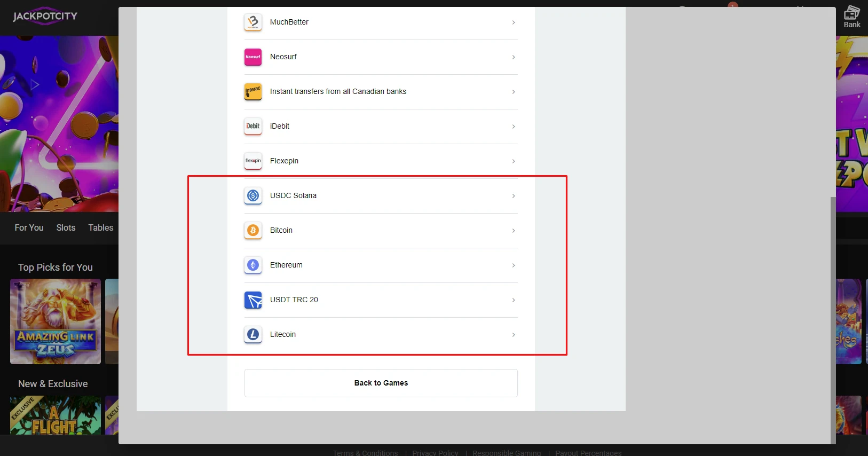Click the Neosurf pink logo icon

253,57
